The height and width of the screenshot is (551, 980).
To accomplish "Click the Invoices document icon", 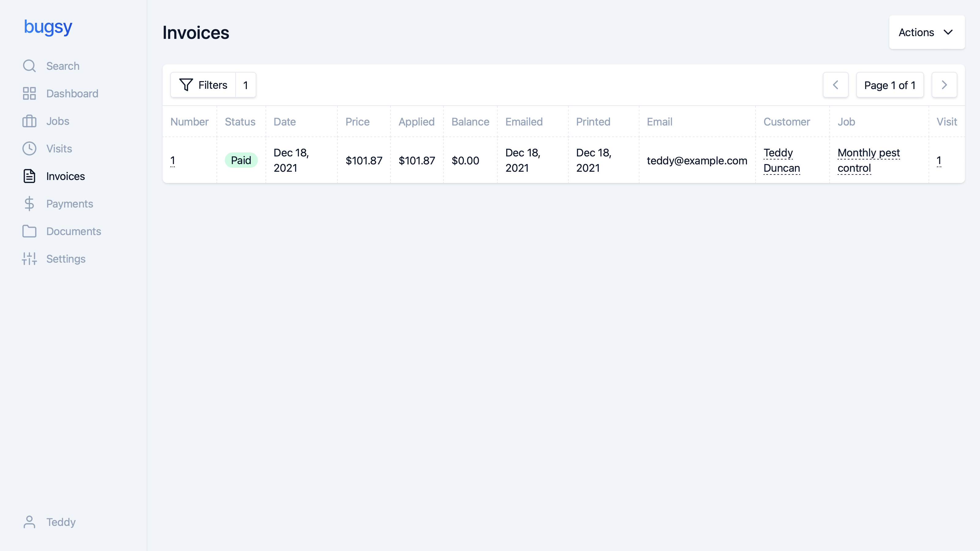I will pyautogui.click(x=29, y=176).
